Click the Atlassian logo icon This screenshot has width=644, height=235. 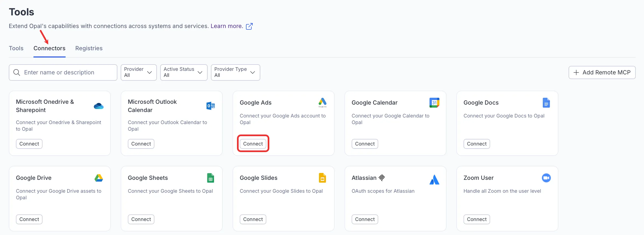(x=434, y=180)
